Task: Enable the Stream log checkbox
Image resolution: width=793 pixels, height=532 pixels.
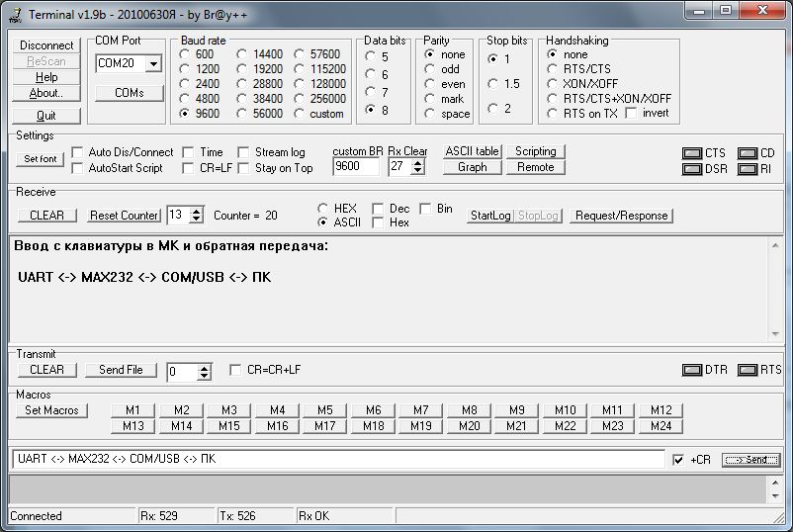Action: point(244,152)
